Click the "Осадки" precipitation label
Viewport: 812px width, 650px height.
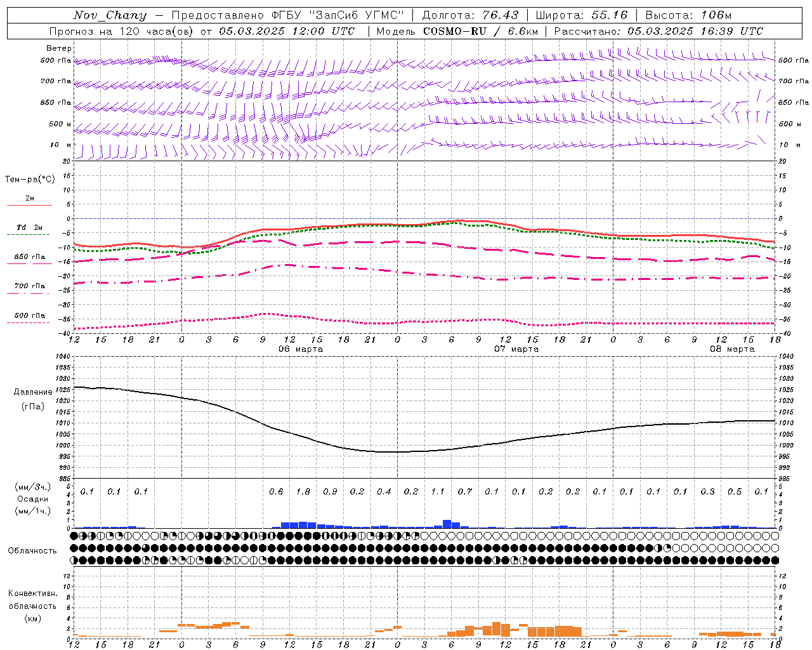(33, 499)
